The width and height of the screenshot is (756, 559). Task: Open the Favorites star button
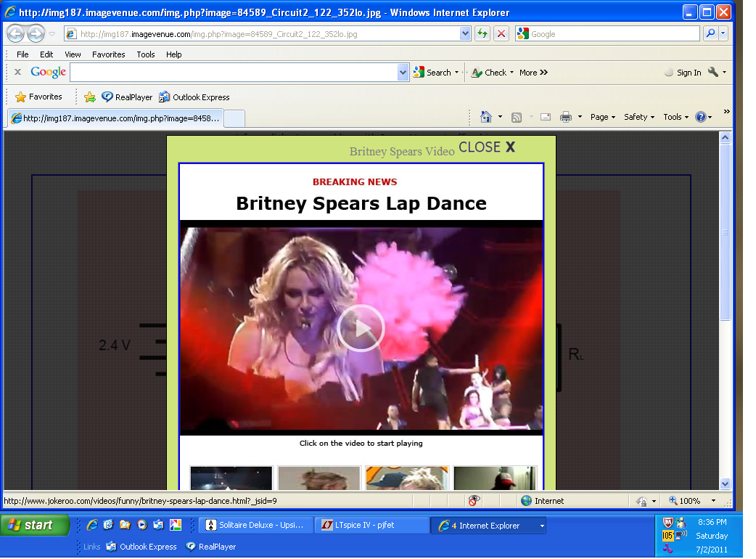[x=38, y=97]
